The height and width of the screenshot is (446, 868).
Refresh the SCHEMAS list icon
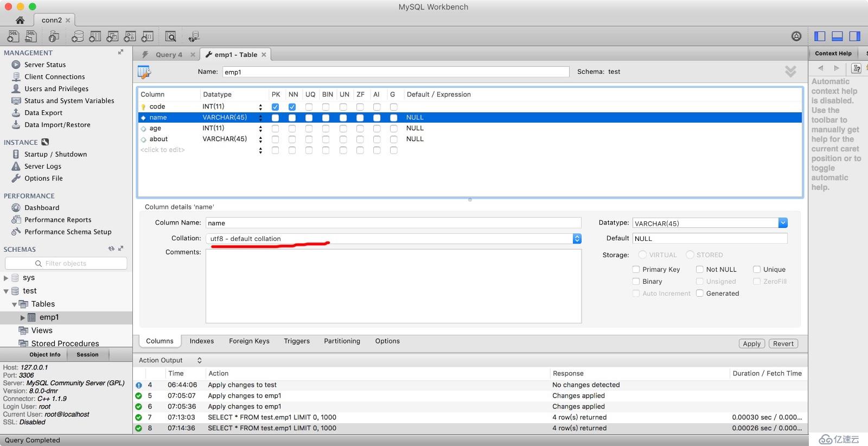point(111,249)
